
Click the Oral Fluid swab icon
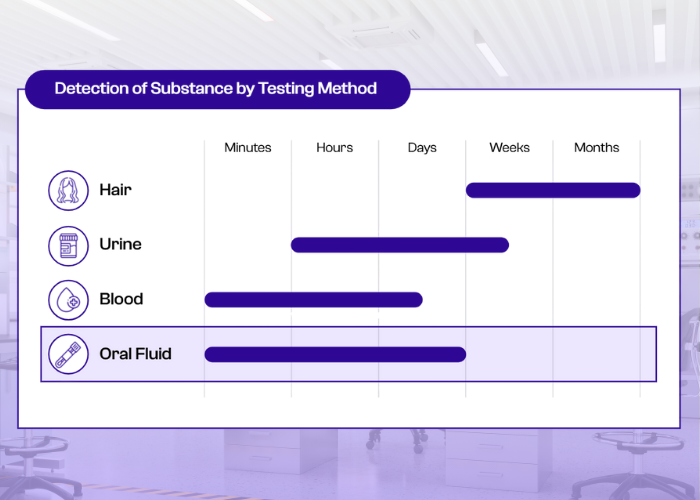68,354
